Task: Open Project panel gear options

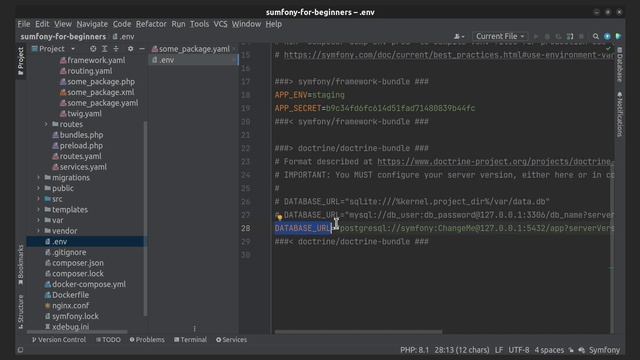Action: 130,49
